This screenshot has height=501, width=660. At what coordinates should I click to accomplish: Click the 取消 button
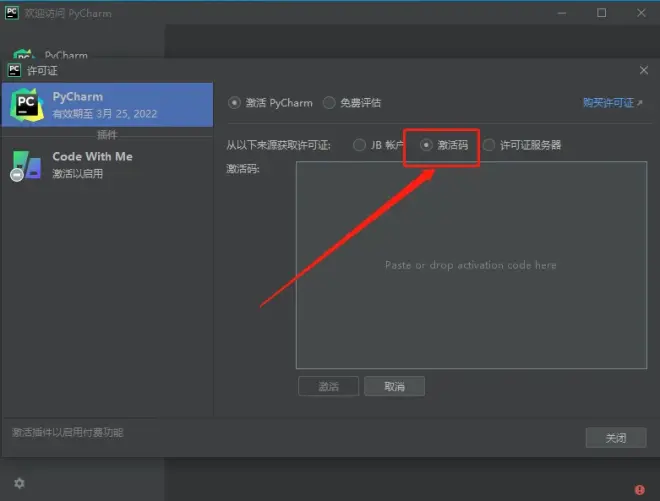pos(394,386)
